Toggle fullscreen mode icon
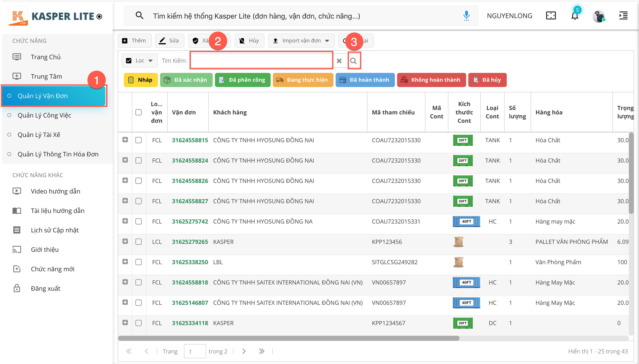This screenshot has width=639, height=364. (551, 16)
